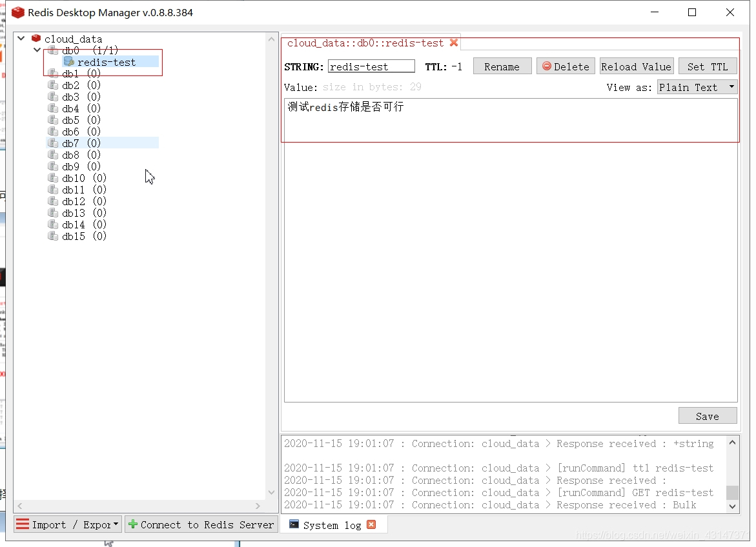Select the cloud_data connection label
Image resolution: width=756 pixels, height=547 pixels.
coord(74,39)
